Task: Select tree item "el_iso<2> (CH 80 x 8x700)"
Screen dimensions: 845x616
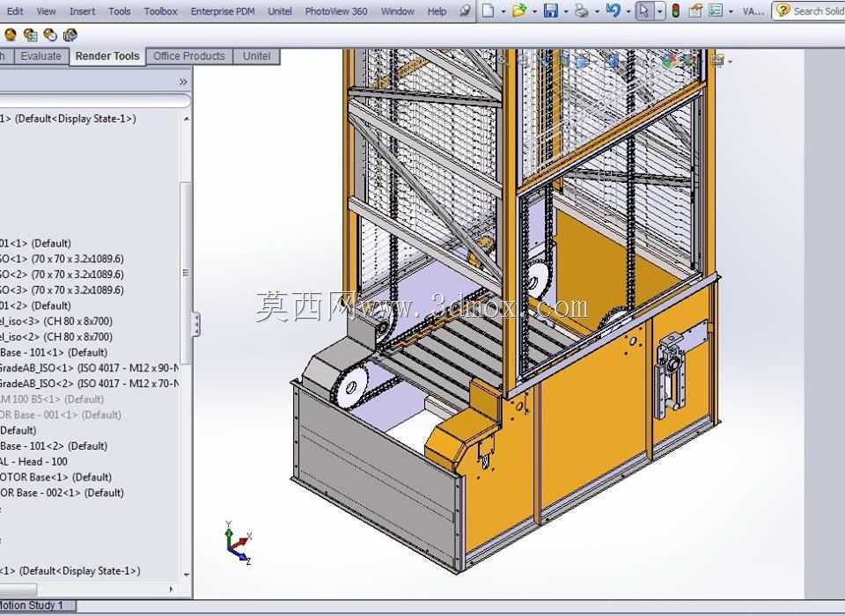Action: click(x=56, y=337)
